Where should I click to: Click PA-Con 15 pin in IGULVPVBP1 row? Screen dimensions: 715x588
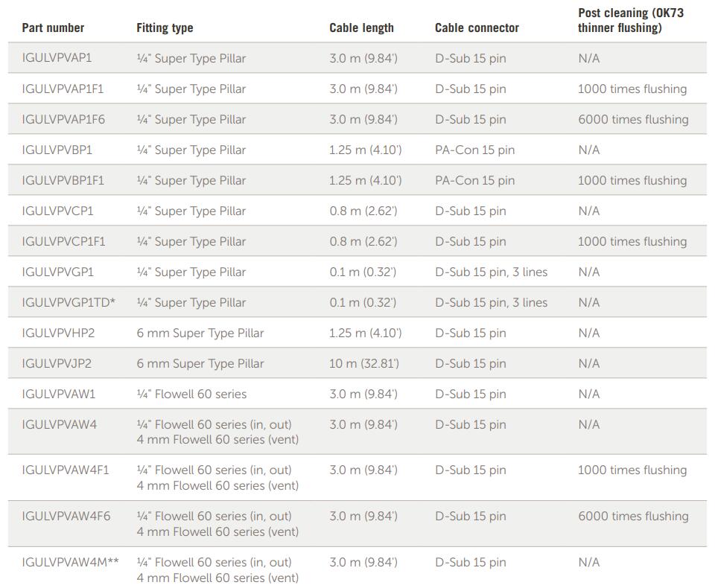tap(474, 150)
